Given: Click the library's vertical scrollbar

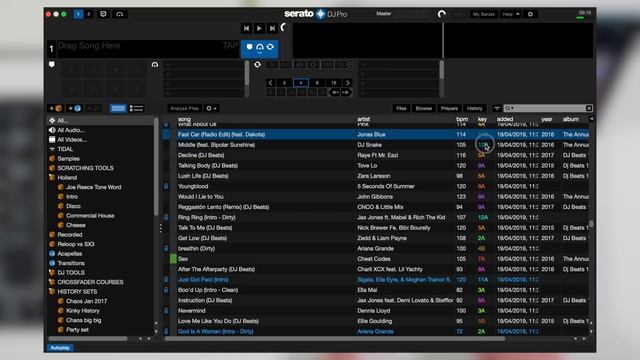Looking at the screenshot, I should click(591, 224).
